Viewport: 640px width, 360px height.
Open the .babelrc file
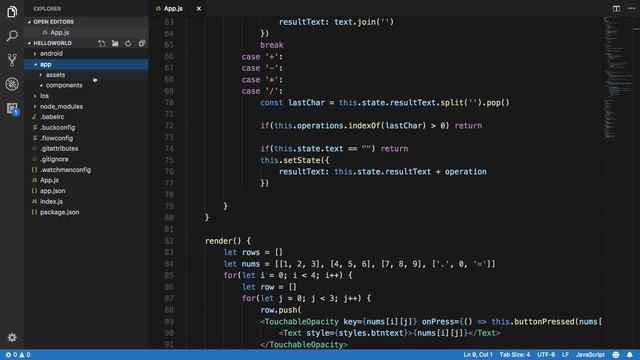[52, 117]
